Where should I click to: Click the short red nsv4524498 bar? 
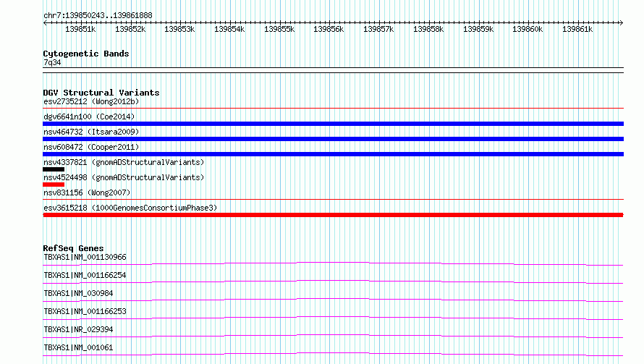54,185
